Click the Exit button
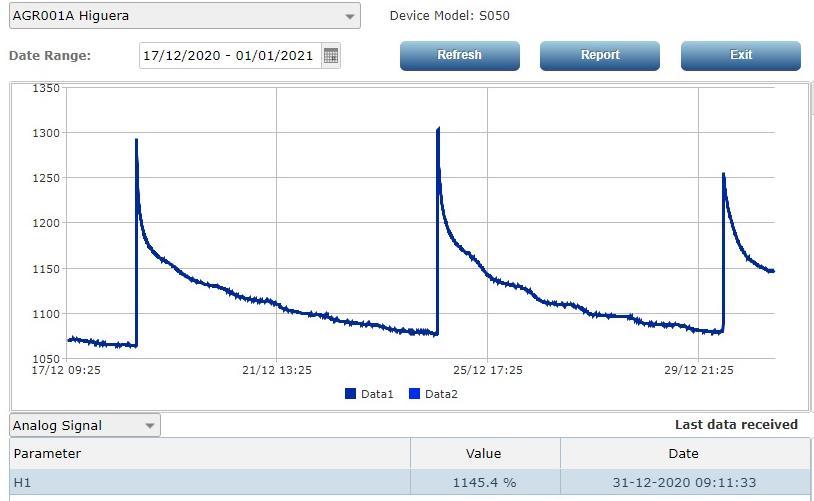The height and width of the screenshot is (501, 814). point(740,55)
